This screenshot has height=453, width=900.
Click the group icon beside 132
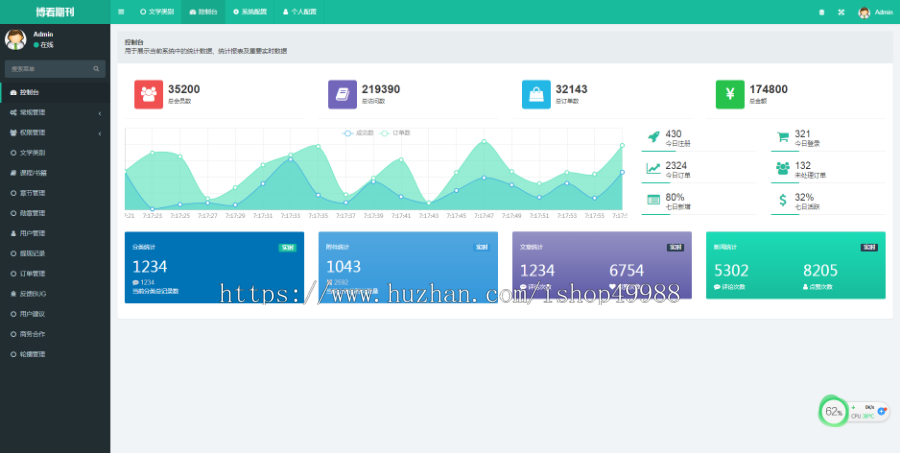pyautogui.click(x=782, y=168)
